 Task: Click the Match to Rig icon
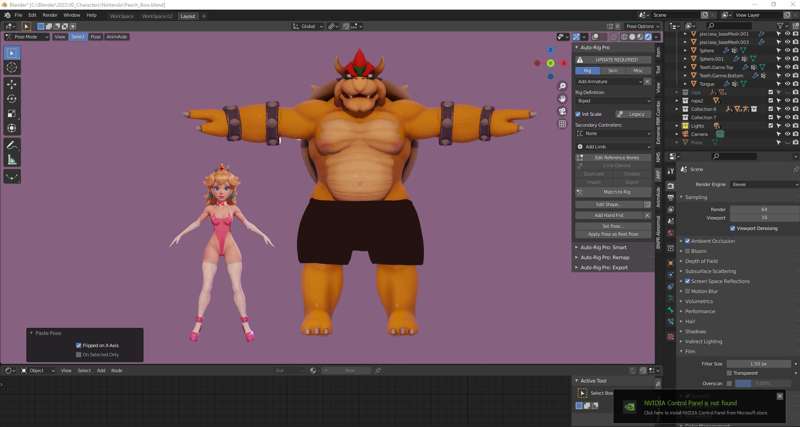click(x=580, y=192)
